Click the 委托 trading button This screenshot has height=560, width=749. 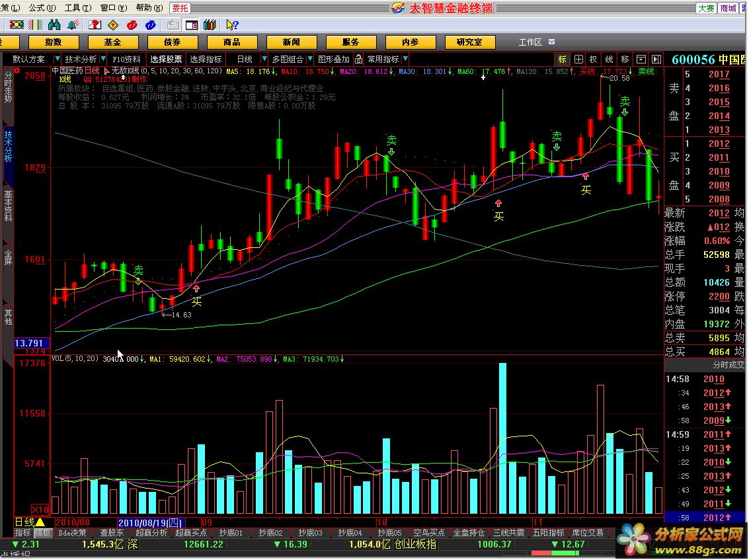pos(180,8)
